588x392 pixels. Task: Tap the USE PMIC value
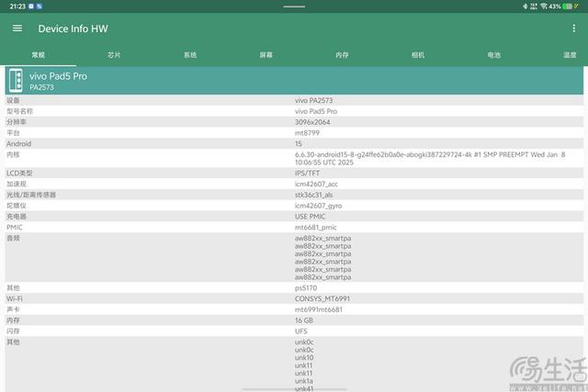311,217
